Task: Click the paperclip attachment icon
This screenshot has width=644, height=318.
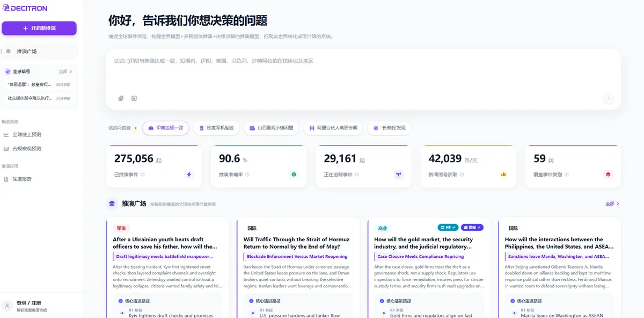Action: [x=121, y=98]
